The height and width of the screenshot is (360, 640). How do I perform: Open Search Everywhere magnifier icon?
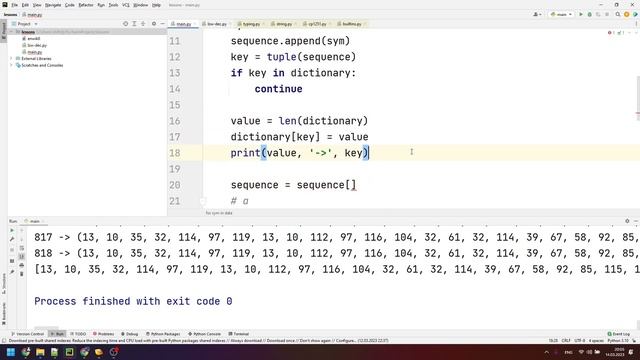pyautogui.click(x=618, y=14)
